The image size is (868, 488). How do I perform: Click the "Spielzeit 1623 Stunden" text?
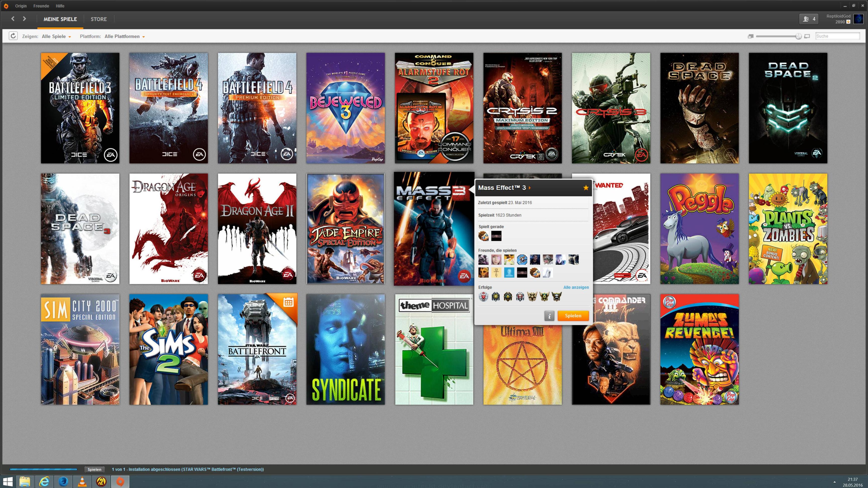coord(500,215)
